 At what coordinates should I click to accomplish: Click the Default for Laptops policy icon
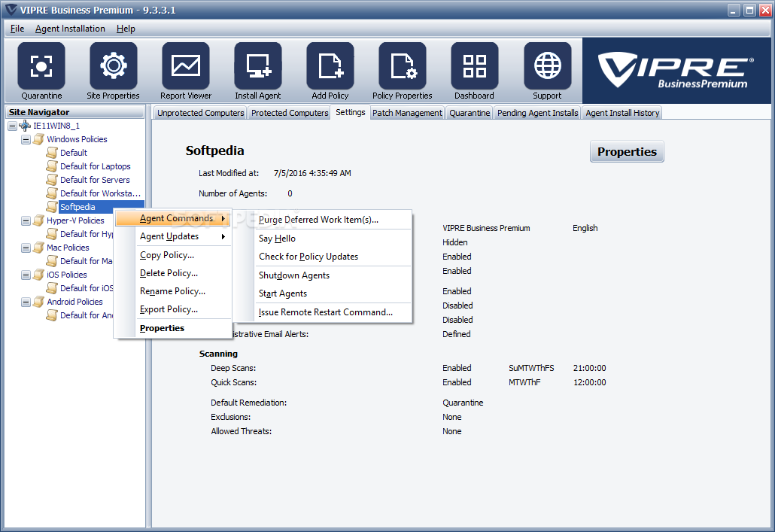click(x=52, y=166)
